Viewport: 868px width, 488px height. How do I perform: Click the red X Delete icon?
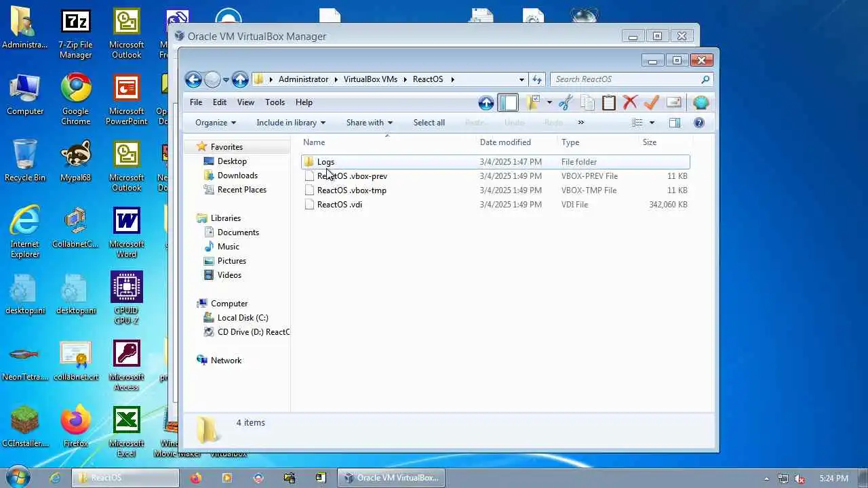(x=630, y=102)
